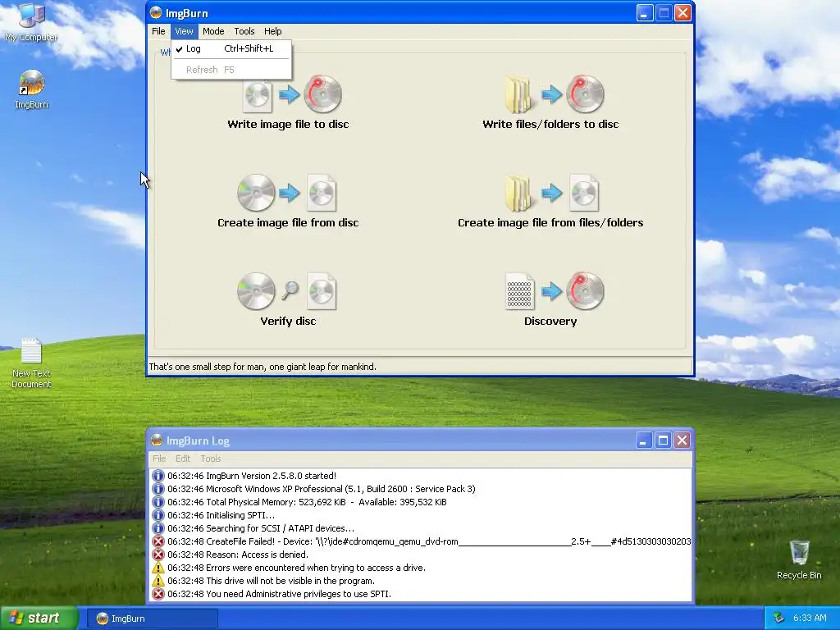Open the Mode menu
The height and width of the screenshot is (630, 840).
coord(213,31)
